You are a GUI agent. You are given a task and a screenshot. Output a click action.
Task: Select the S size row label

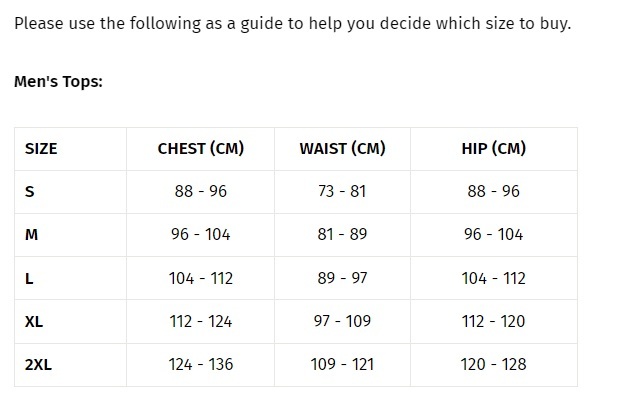[x=30, y=192]
